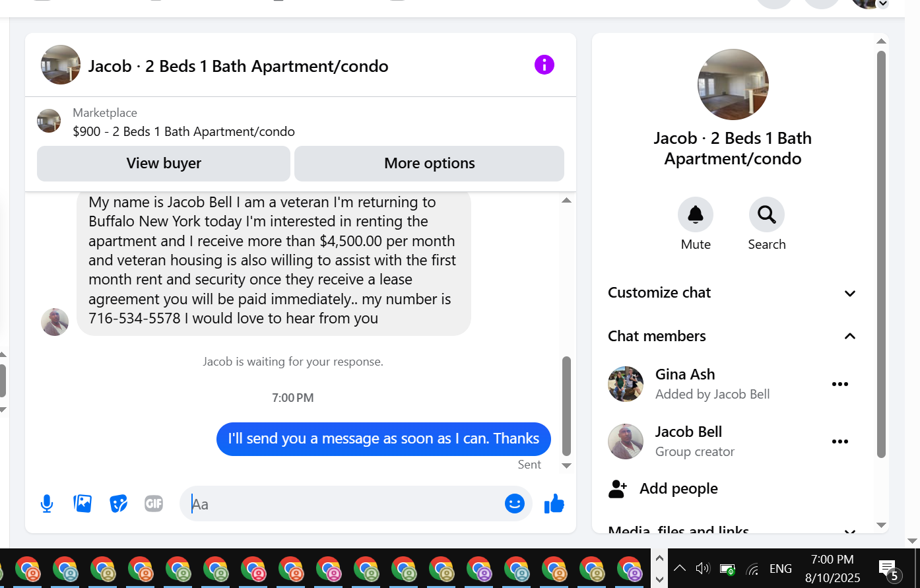
Task: Open the sticker picker icon
Action: [118, 504]
